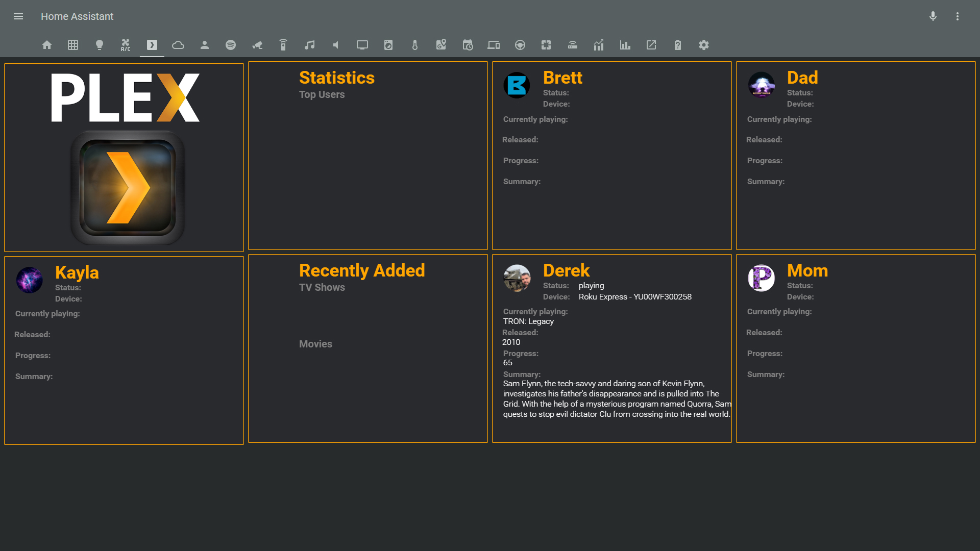Click the TV Shows label
The width and height of the screenshot is (980, 551).
322,287
